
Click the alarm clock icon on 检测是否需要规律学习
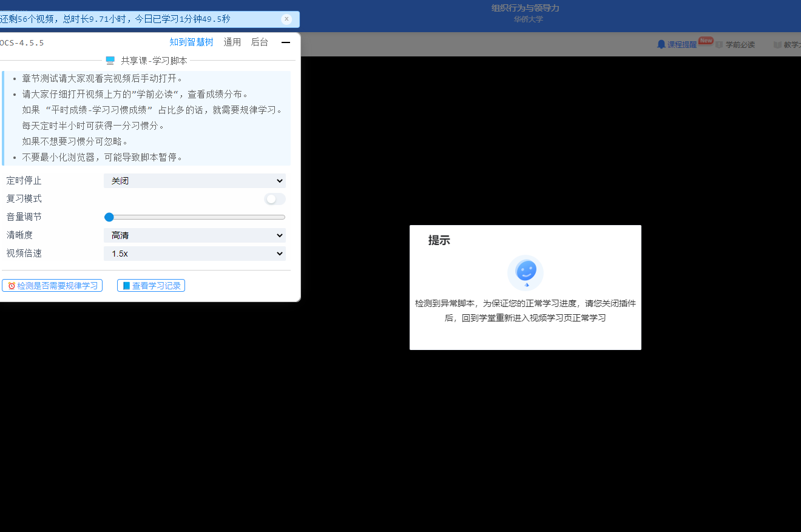(11, 286)
